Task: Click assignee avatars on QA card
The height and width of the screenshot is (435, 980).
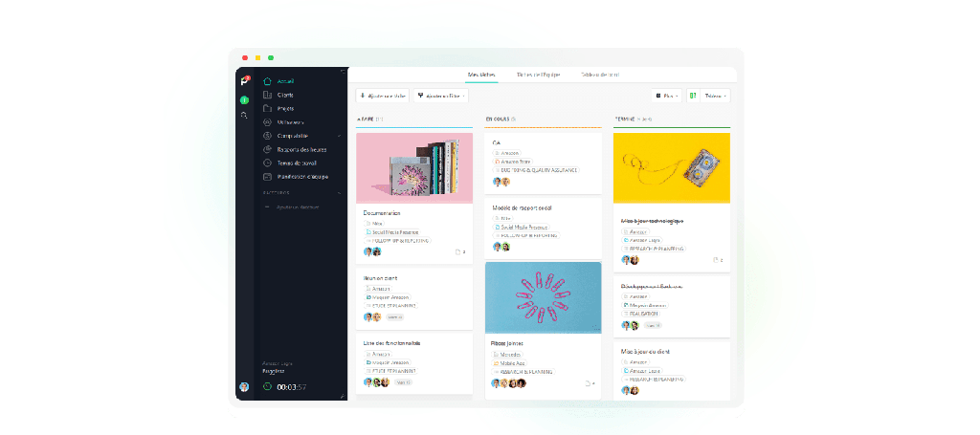Action: [501, 182]
